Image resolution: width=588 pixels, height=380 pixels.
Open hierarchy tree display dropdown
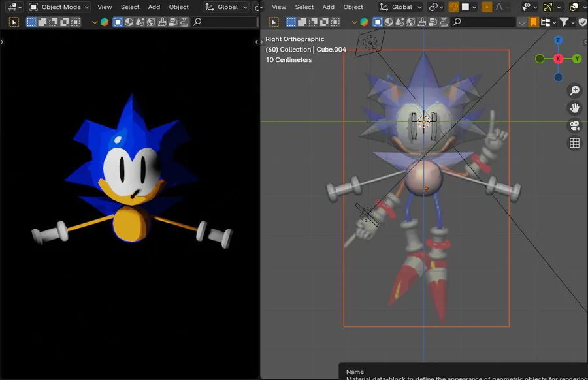coord(549,22)
